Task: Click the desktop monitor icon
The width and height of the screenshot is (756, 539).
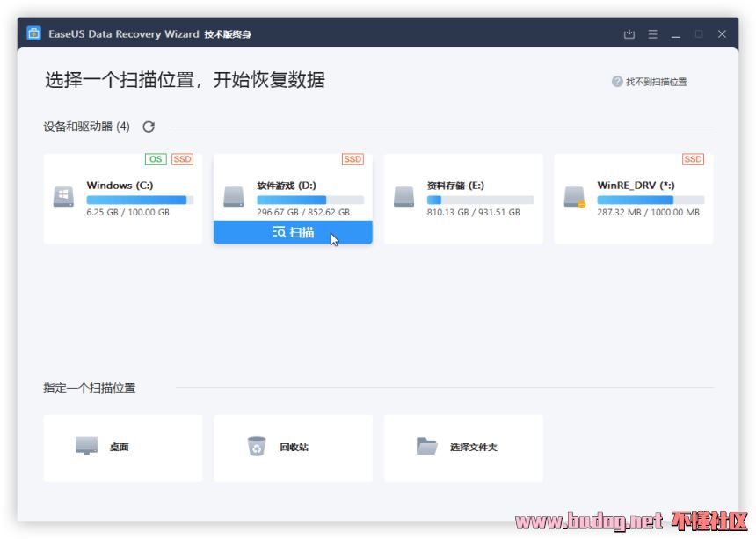Action: (86, 447)
